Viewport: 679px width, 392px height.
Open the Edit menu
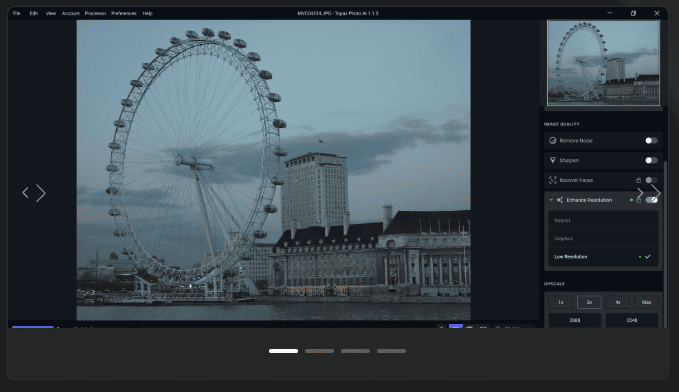[x=34, y=13]
